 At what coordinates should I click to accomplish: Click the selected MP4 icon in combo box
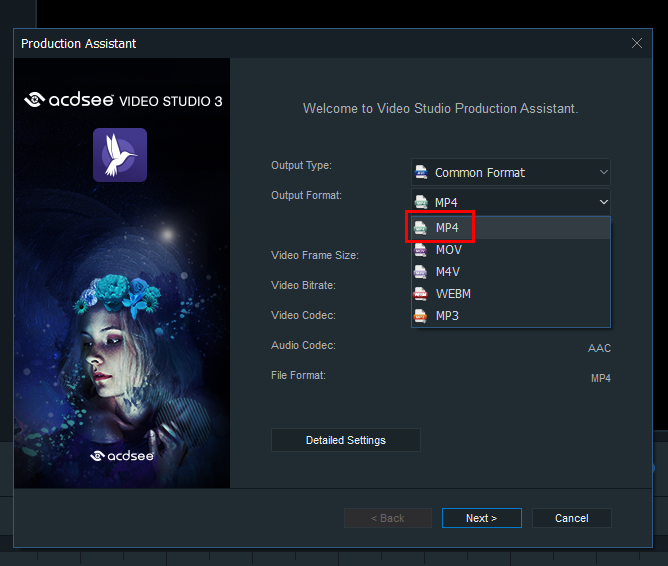pos(421,202)
